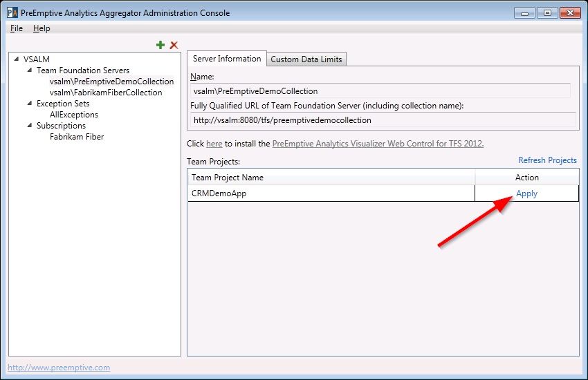This screenshot has height=380, width=588.
Task: Minimize the Administration Console window
Action: [524, 13]
